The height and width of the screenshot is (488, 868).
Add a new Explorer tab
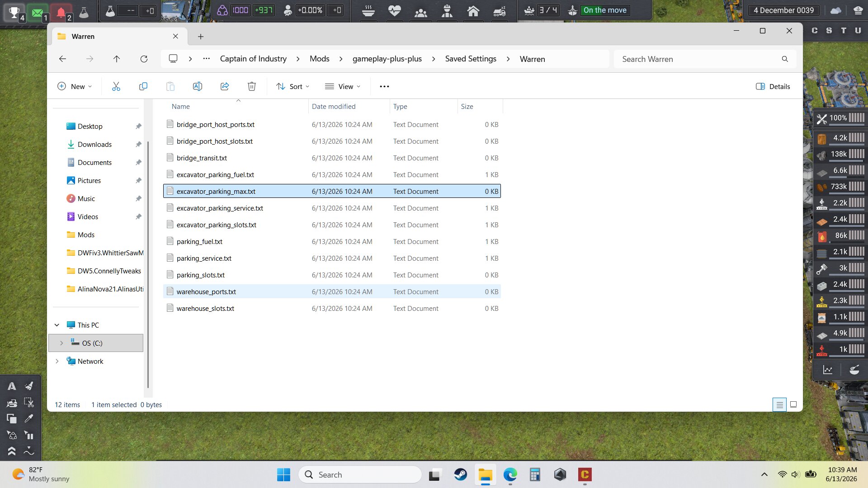pyautogui.click(x=201, y=37)
